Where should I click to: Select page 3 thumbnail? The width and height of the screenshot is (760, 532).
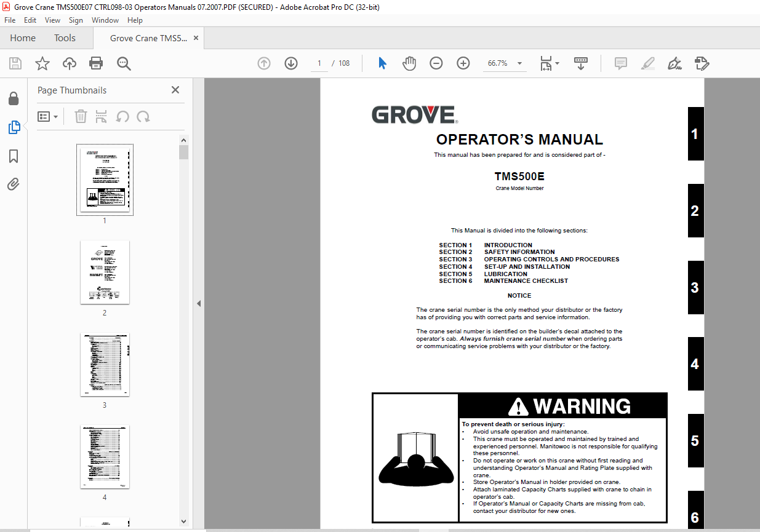105,365
